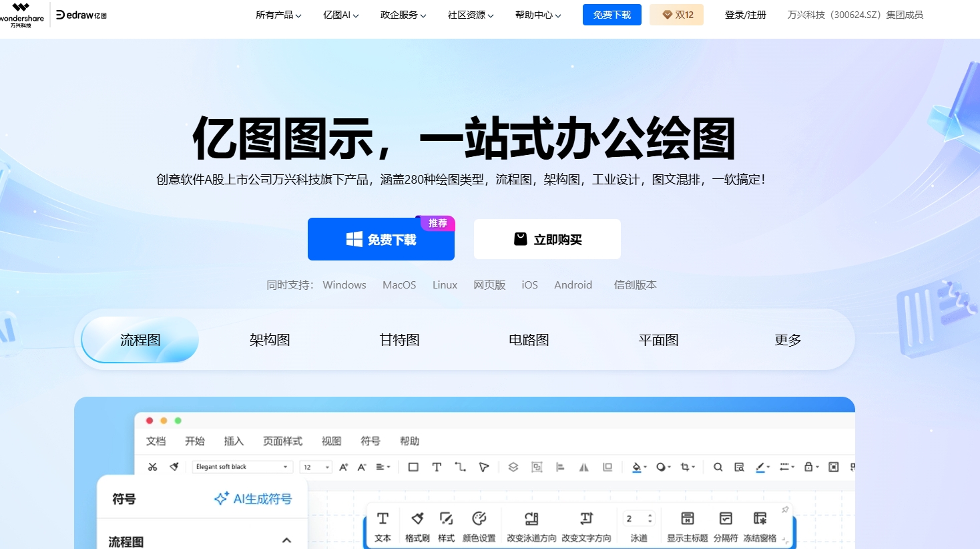Click the header 免费下载 button
980x549 pixels.
(612, 15)
